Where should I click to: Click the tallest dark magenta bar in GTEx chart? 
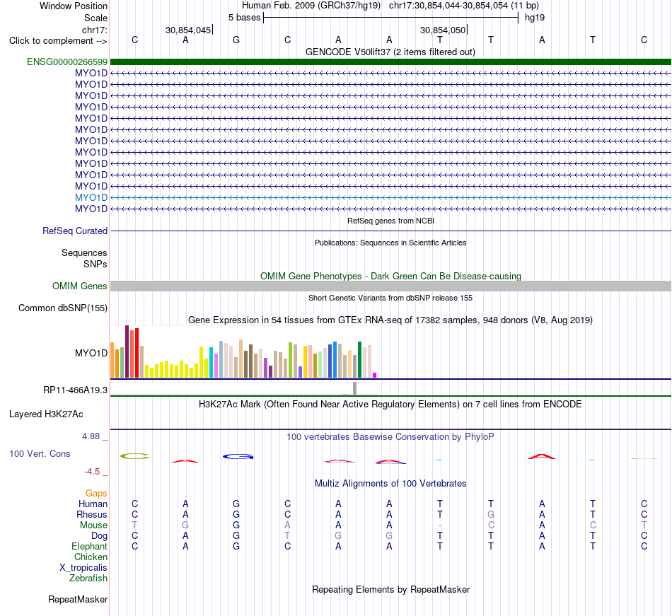[127, 351]
